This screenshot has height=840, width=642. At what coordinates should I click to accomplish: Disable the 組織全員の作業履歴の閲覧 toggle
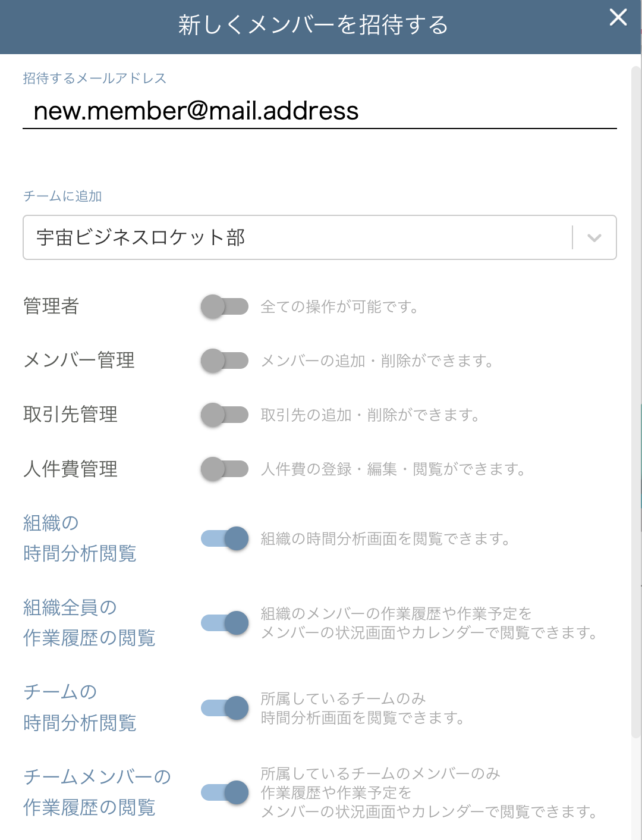click(225, 623)
